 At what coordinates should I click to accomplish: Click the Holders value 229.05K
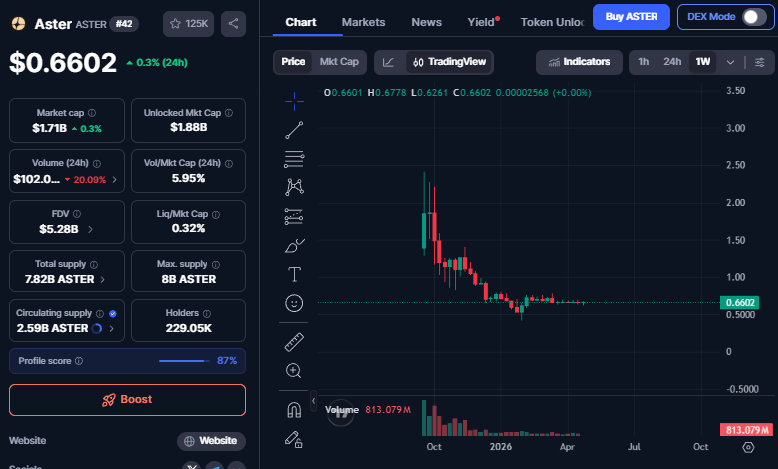click(189, 329)
